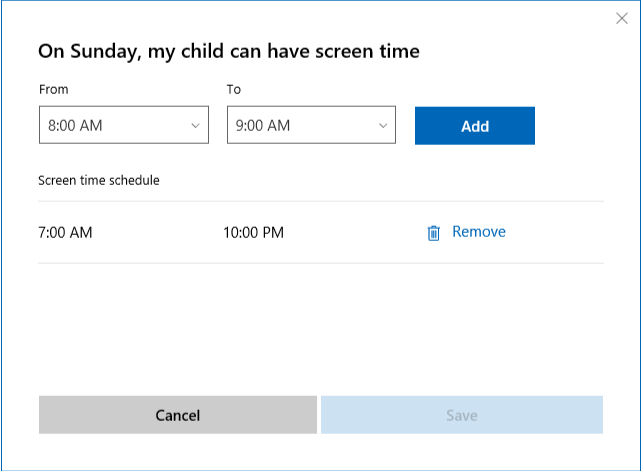The width and height of the screenshot is (641, 471).
Task: Open the From combo box showing 8:00 AM
Action: click(112, 126)
